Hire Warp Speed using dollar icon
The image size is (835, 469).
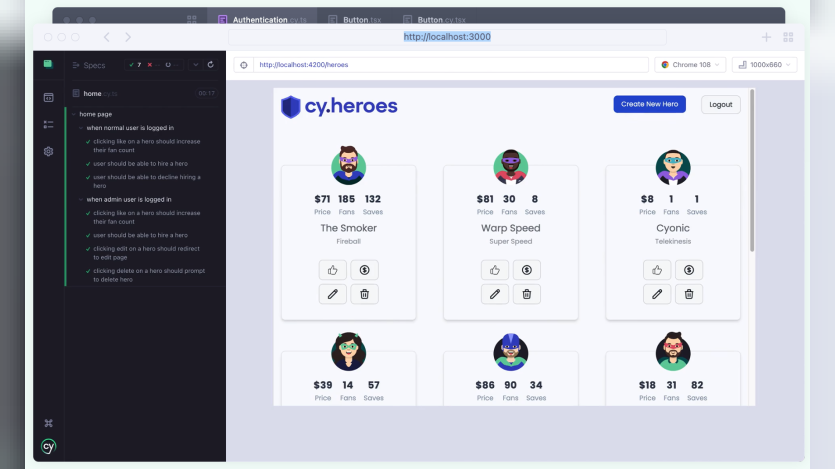pos(527,270)
